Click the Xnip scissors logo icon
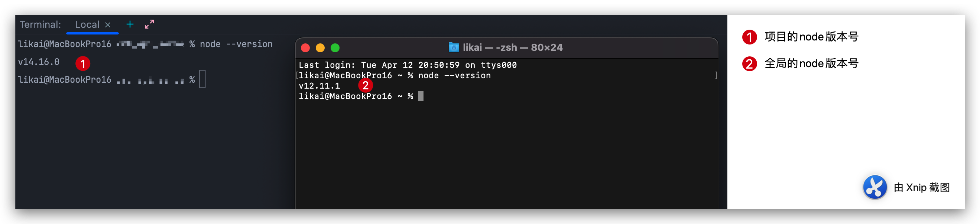This screenshot has width=980, height=224. click(875, 187)
